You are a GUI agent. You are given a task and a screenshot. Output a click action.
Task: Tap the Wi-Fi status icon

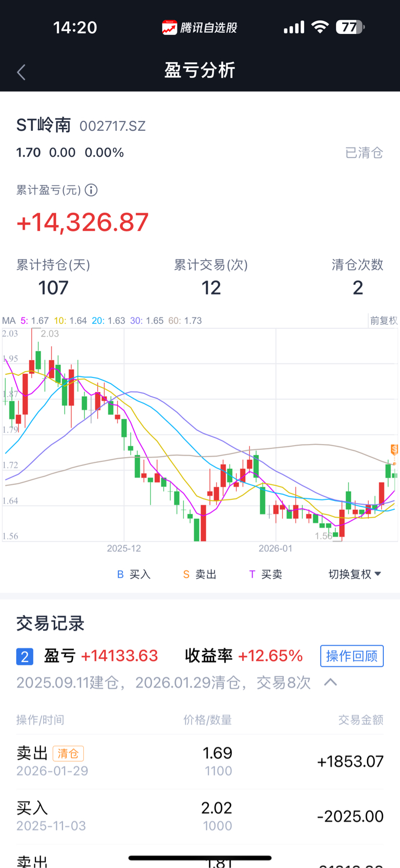[x=320, y=27]
